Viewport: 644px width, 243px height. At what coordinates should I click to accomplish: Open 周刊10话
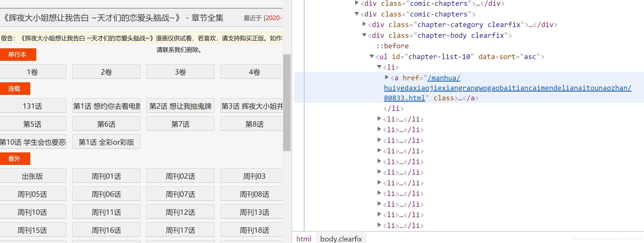pyautogui.click(x=33, y=212)
